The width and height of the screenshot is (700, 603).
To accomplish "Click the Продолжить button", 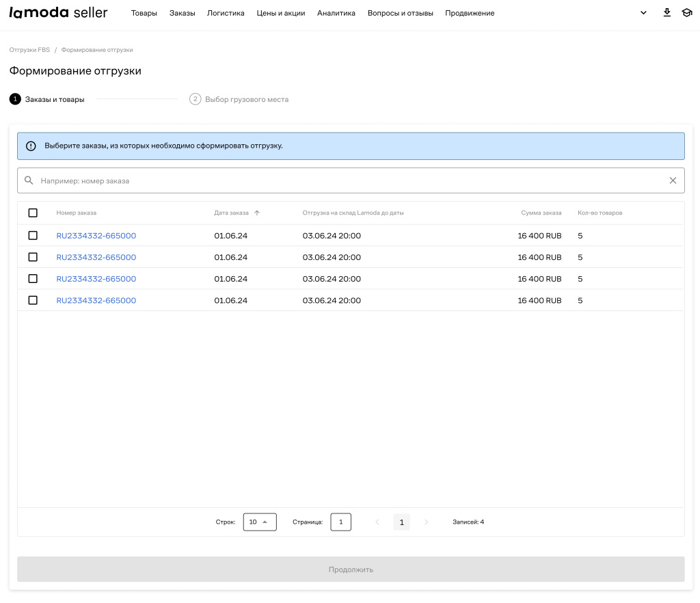I will click(x=351, y=569).
